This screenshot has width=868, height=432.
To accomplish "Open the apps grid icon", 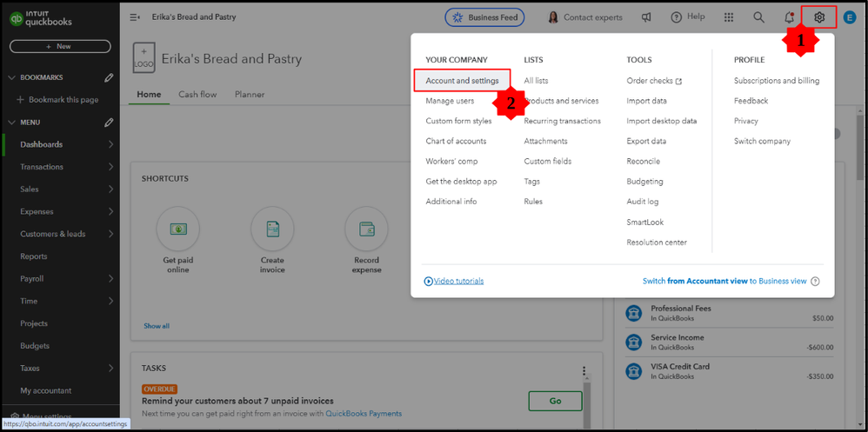I will coord(729,17).
